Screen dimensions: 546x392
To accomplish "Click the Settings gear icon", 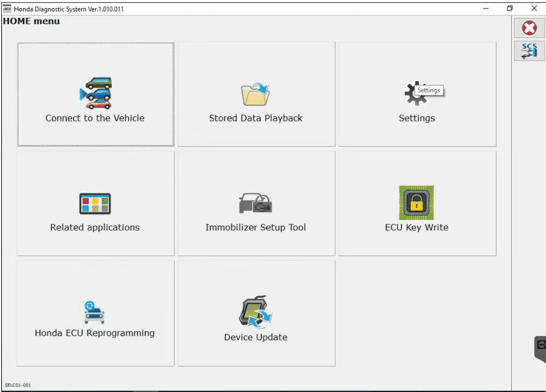I will (416, 93).
